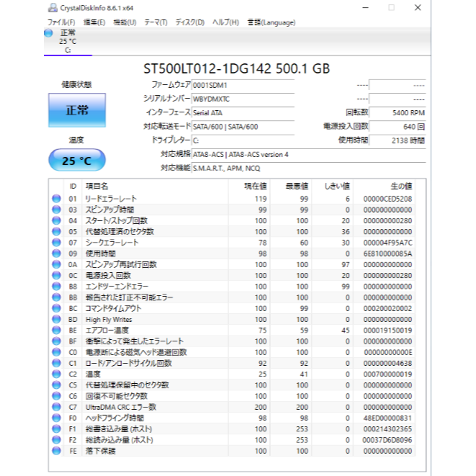Click status orb for 01 リードエラーレート
This screenshot has width=476, height=476.
(x=57, y=199)
